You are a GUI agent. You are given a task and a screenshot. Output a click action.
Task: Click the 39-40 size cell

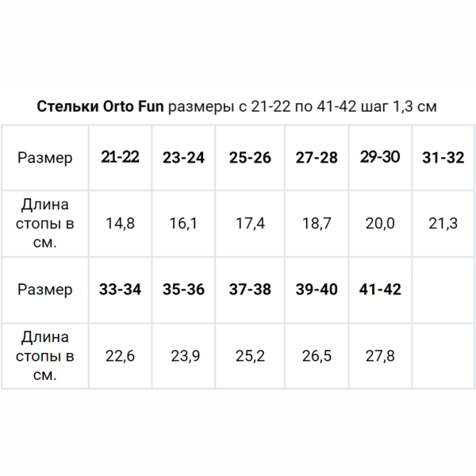[x=317, y=290]
